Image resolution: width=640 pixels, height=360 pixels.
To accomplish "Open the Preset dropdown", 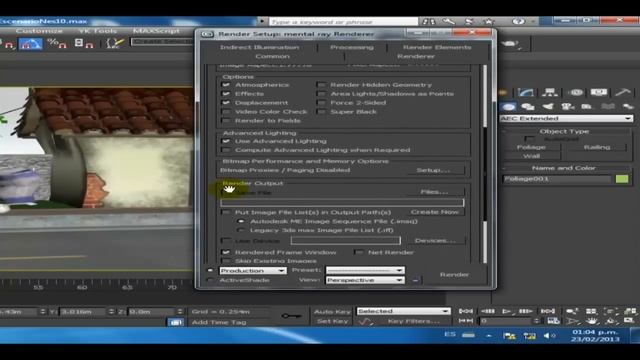I will click(x=365, y=270).
